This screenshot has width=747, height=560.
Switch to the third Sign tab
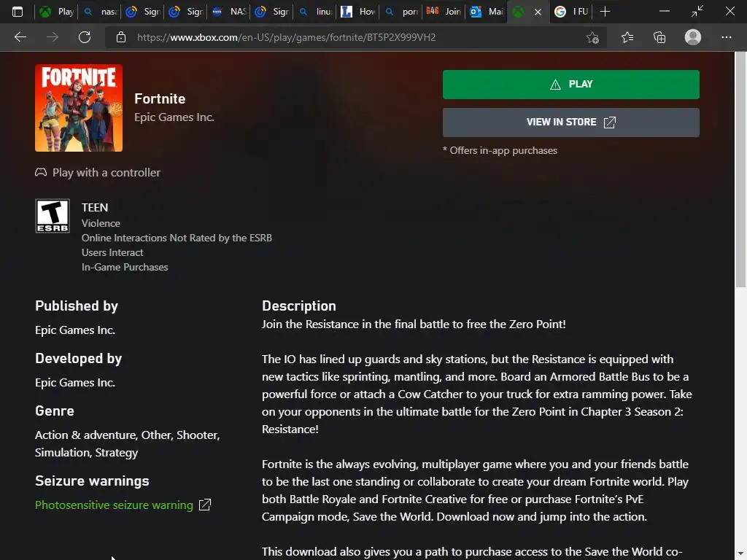coord(271,12)
